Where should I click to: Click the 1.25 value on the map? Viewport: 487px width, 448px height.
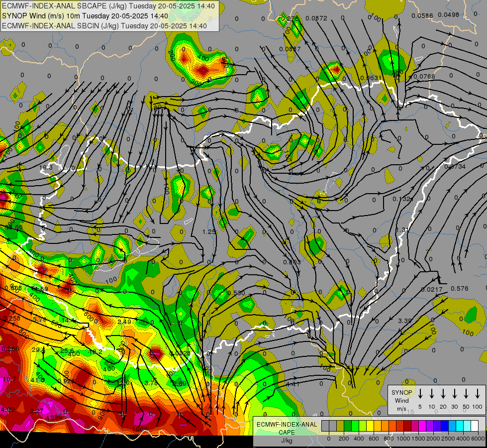coord(209,231)
